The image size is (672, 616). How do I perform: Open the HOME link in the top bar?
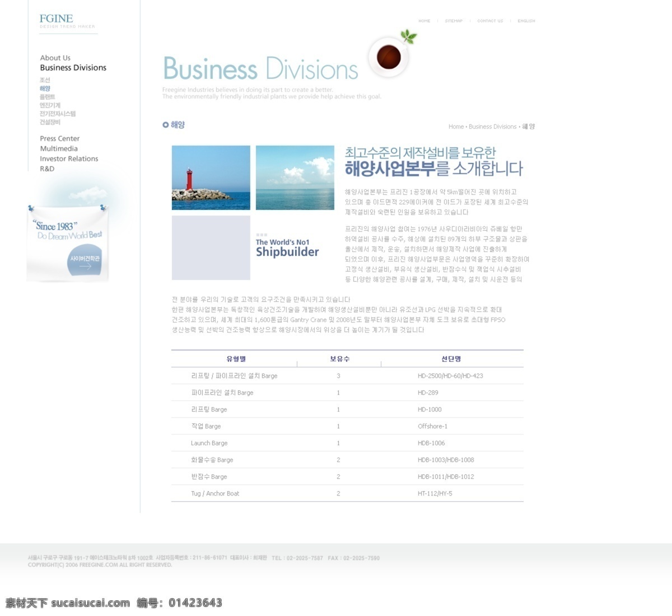[424, 21]
